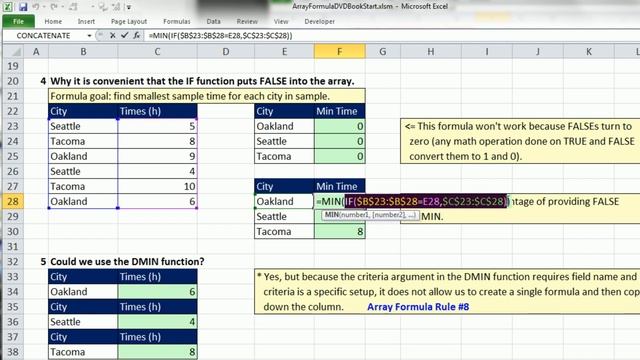Open the Developer ribbon tab
This screenshot has width=640, height=360.
[319, 21]
